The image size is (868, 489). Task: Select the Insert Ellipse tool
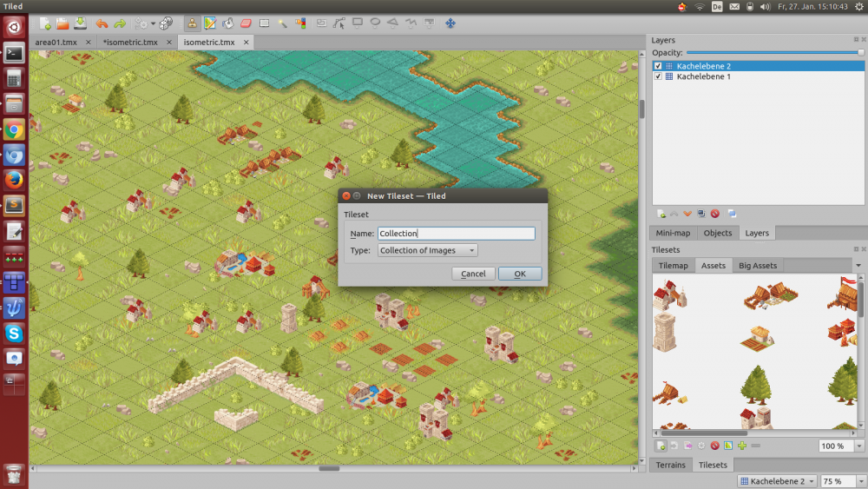pos(375,23)
